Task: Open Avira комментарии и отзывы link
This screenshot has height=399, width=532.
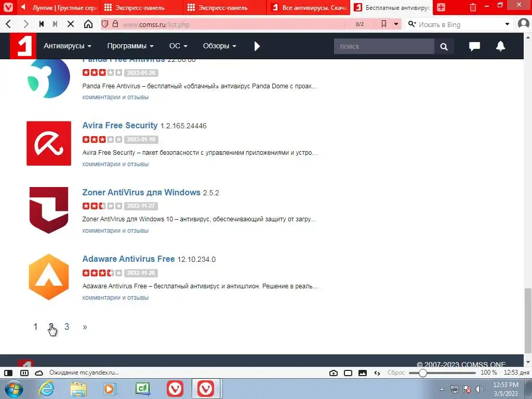Action: coord(115,164)
